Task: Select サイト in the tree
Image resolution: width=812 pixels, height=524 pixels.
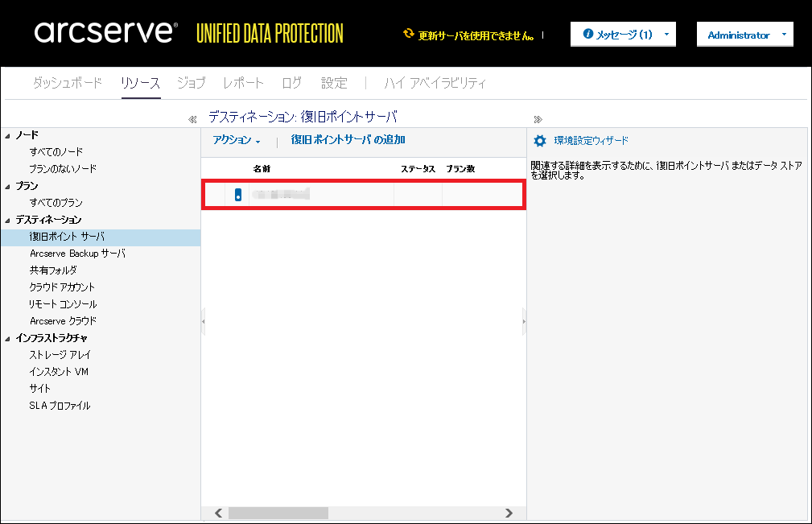Action: 40,389
